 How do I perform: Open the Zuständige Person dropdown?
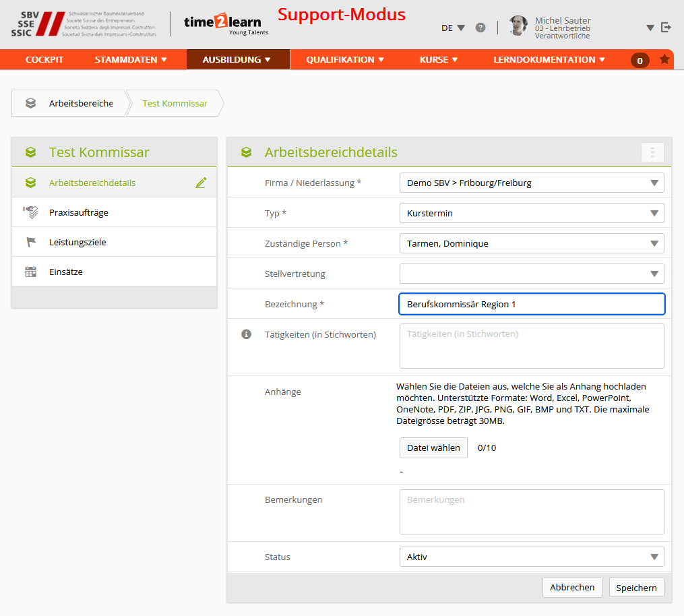tap(531, 243)
